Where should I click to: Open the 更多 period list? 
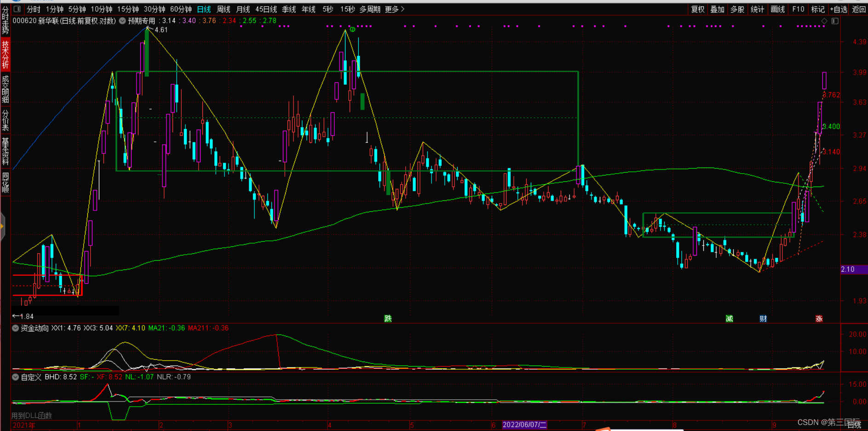pos(394,9)
